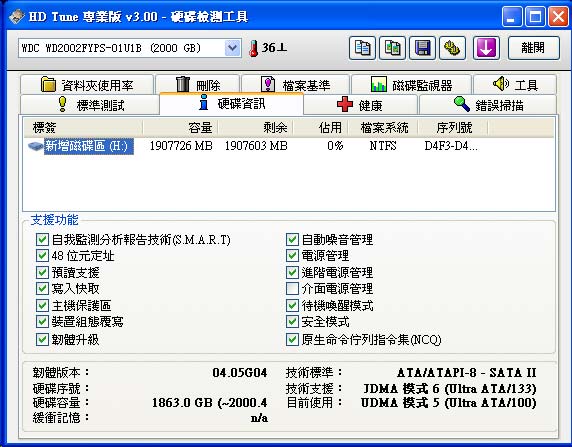
Task: Click the drive icon beside 新增磁碟區 (H:)
Action: pyautogui.click(x=35, y=146)
